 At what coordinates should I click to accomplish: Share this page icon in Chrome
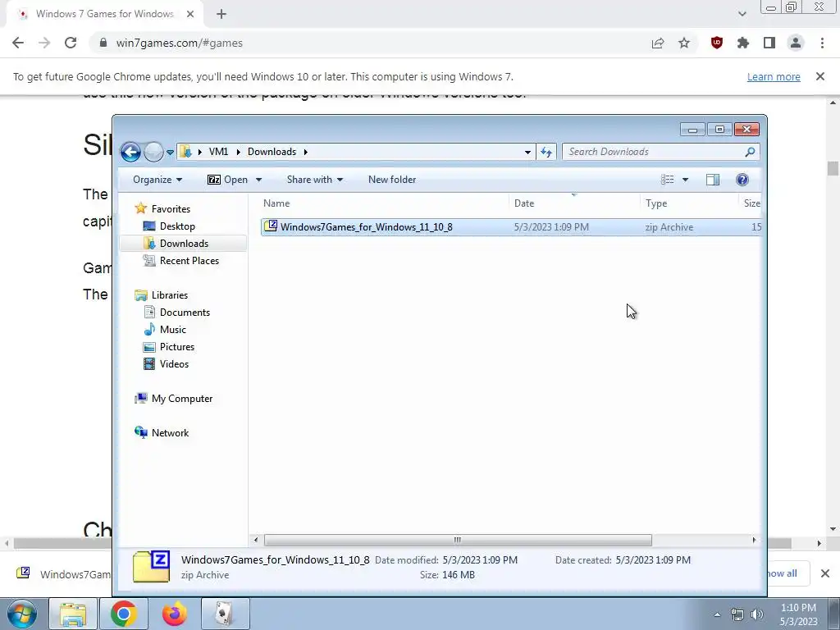658,43
